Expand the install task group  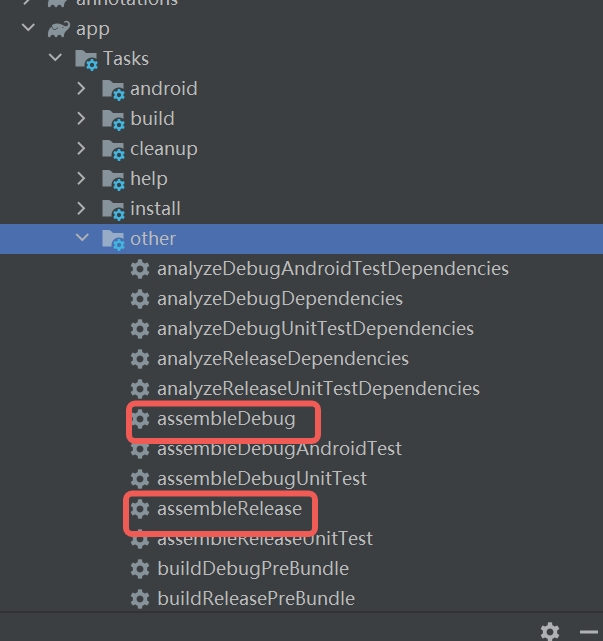click(x=82, y=209)
